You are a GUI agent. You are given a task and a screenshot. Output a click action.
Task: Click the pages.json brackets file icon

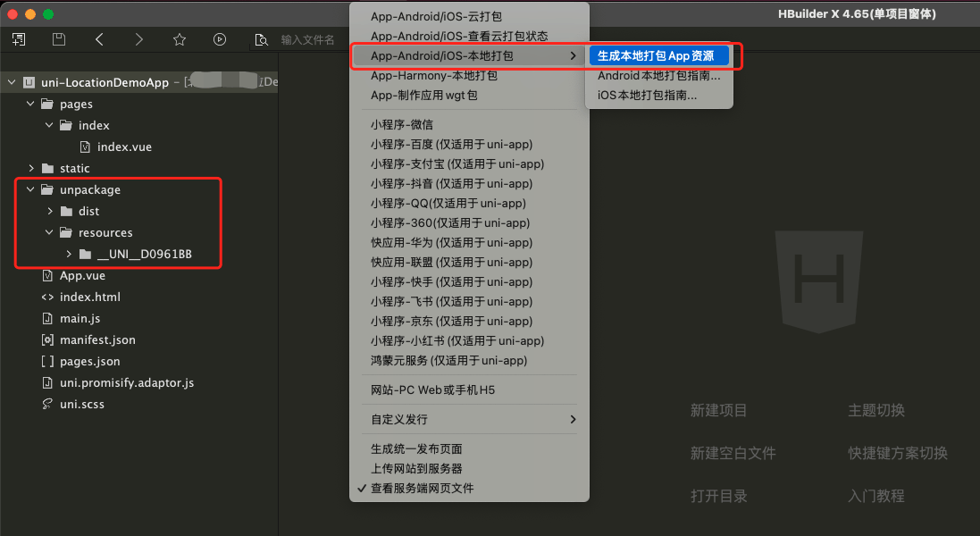46,361
